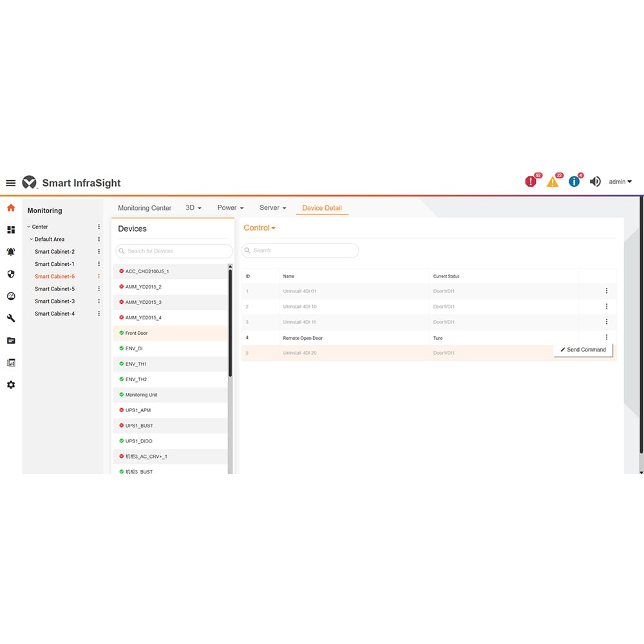Open the Power dropdown menu
The width and height of the screenshot is (644, 644).
(x=230, y=208)
